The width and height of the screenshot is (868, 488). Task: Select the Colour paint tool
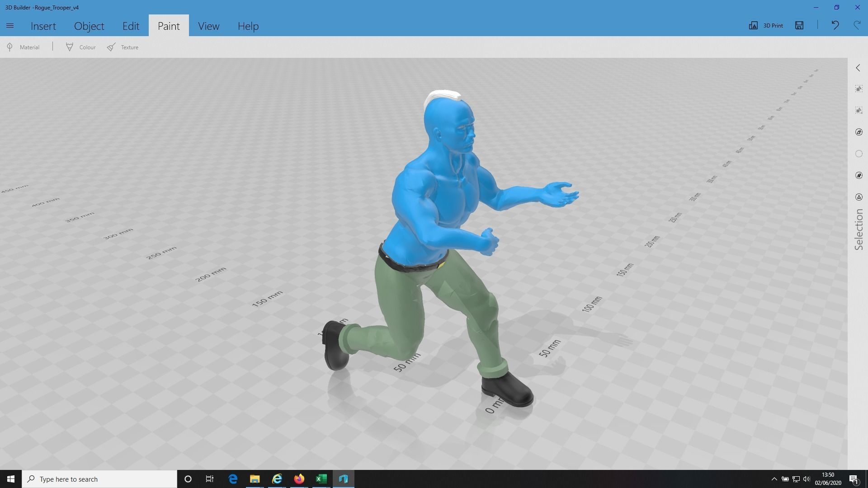tap(81, 47)
